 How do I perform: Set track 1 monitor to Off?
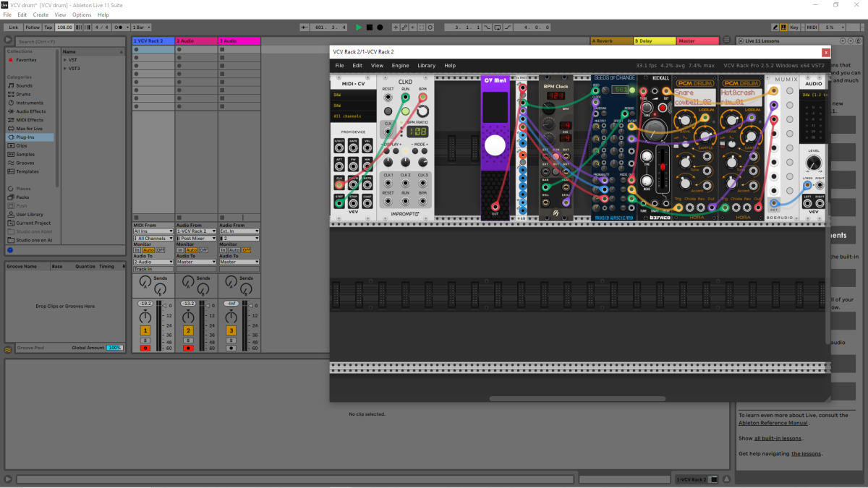[160, 250]
